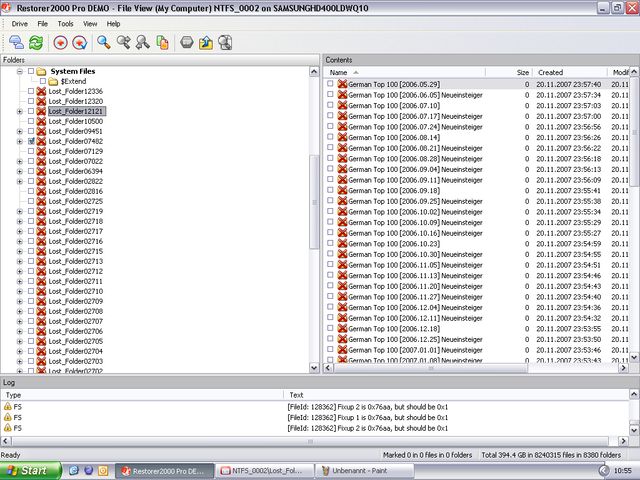Screen dimensions: 640x480
Task: Expand the Lost_Folder02710 tree node
Action: pos(20,291)
